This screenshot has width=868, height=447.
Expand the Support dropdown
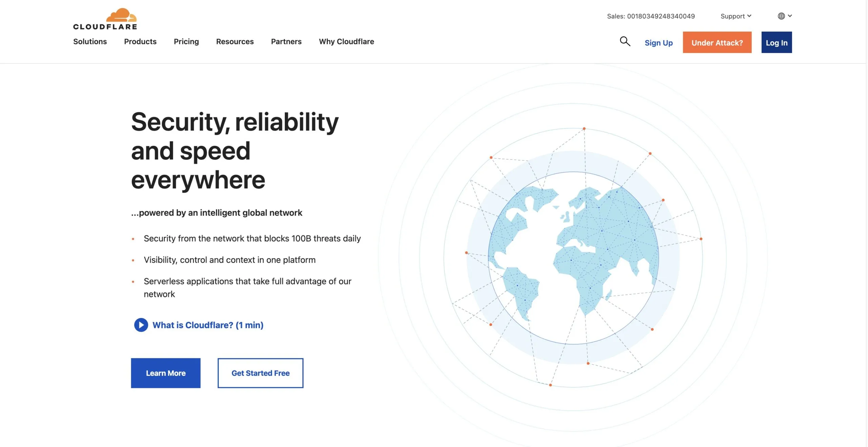736,16
